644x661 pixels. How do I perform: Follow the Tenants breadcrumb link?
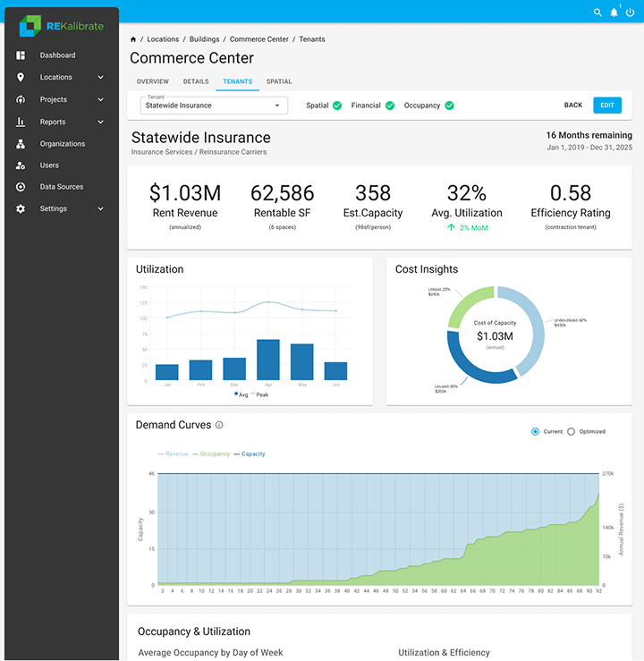[x=312, y=39]
